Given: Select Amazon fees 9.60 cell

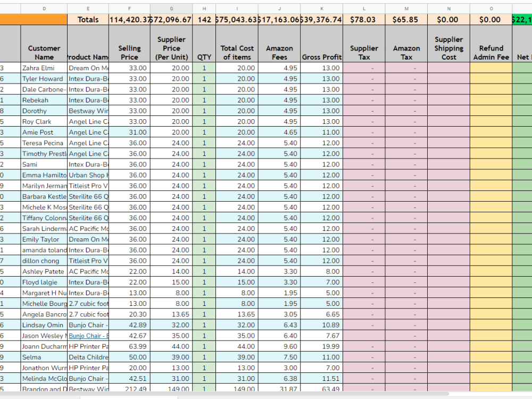Looking at the screenshot, I should (x=279, y=346).
